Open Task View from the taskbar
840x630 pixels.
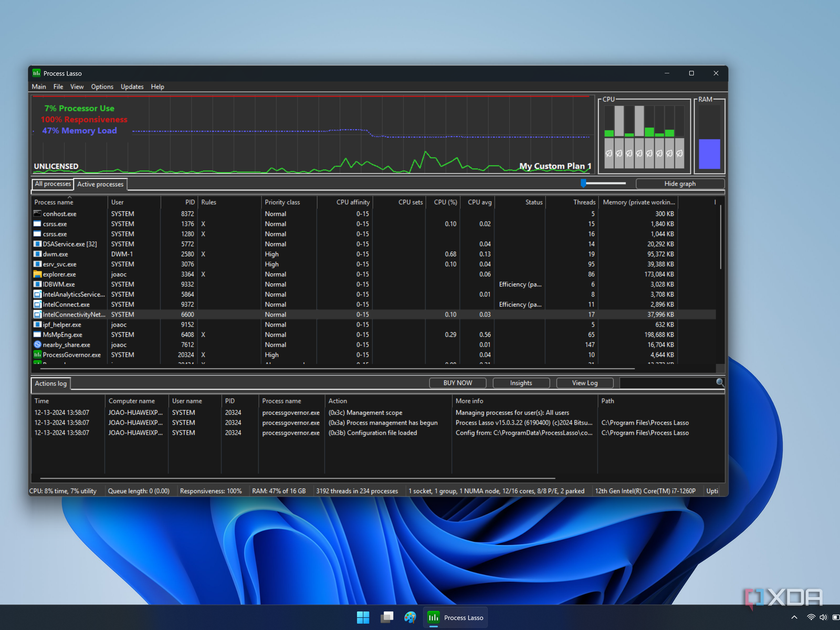[x=387, y=617]
